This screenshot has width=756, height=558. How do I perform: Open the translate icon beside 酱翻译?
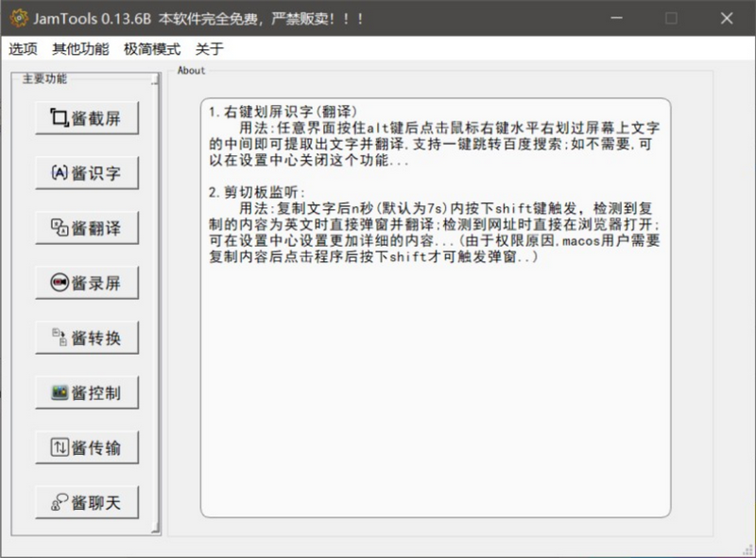59,228
